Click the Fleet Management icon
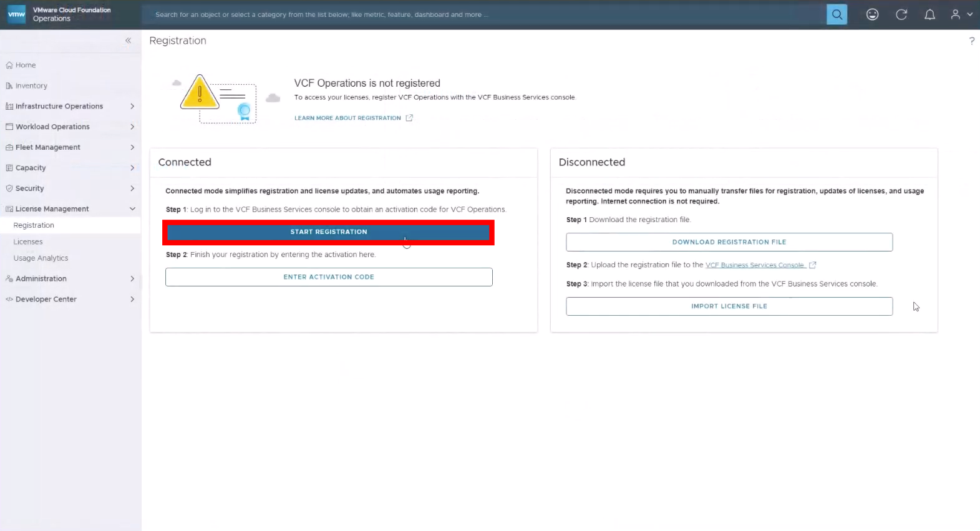Screen dimensions: 980x531 (x=9, y=147)
